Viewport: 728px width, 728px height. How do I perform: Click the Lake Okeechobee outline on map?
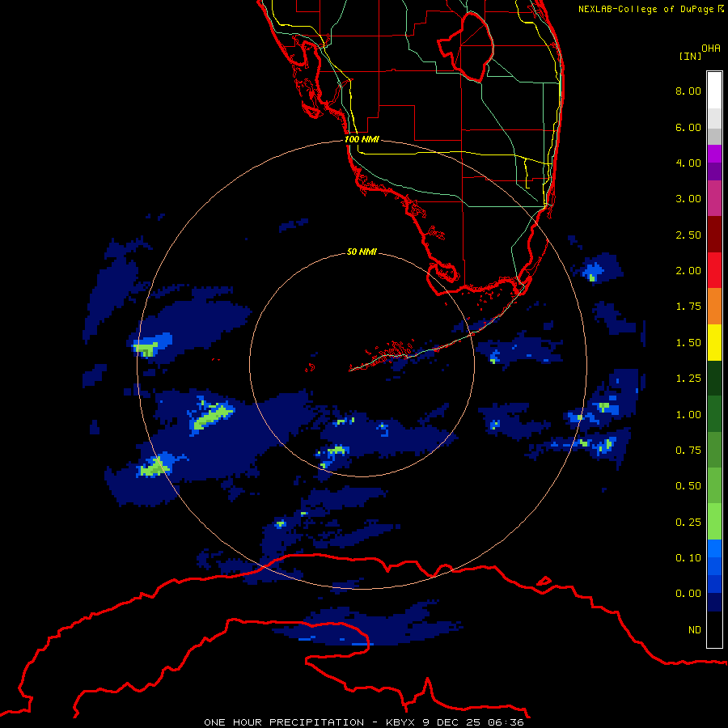466,46
